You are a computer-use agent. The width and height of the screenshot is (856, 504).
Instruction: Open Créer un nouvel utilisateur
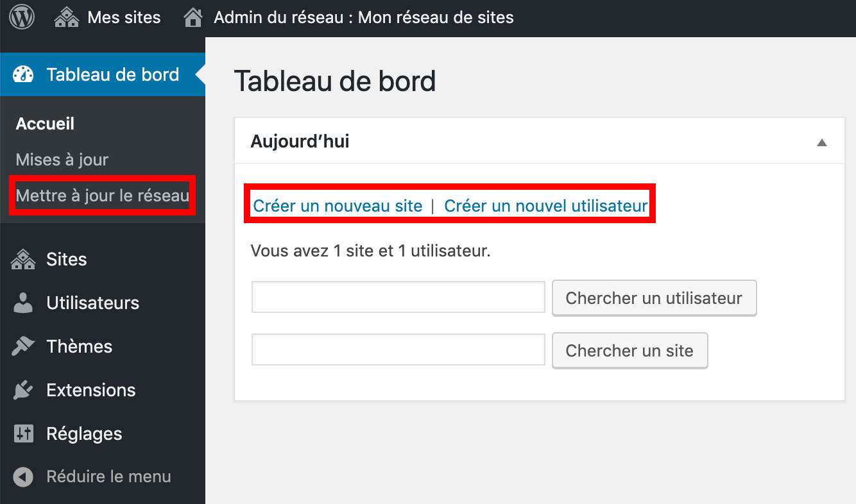pyautogui.click(x=546, y=205)
